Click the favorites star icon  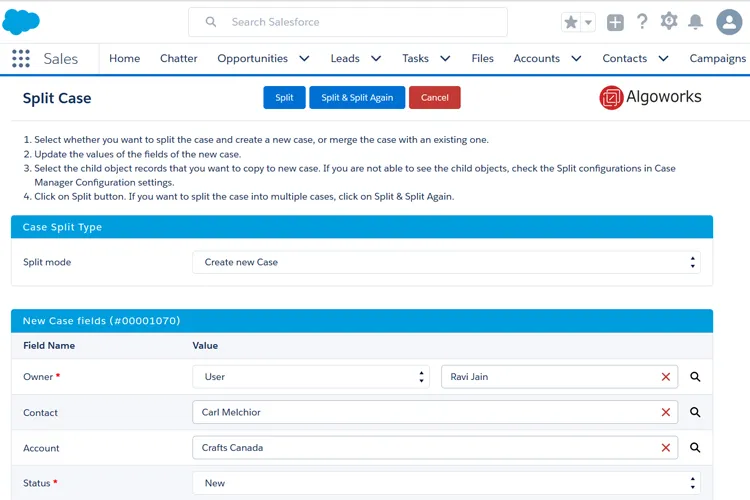click(571, 22)
